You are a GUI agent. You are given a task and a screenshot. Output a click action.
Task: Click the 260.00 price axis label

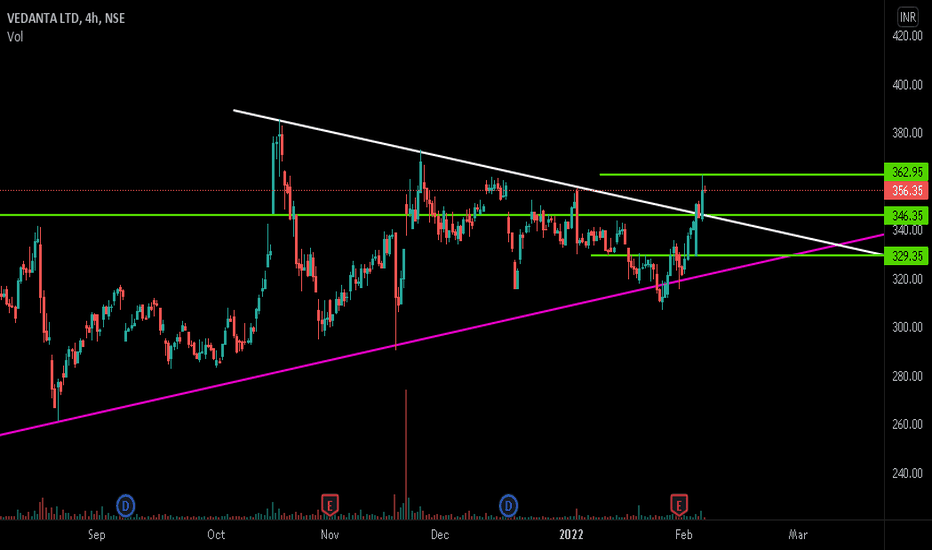click(907, 425)
